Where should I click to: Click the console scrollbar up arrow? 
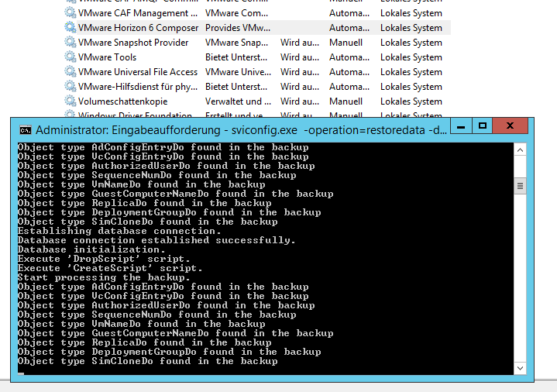pyautogui.click(x=520, y=150)
